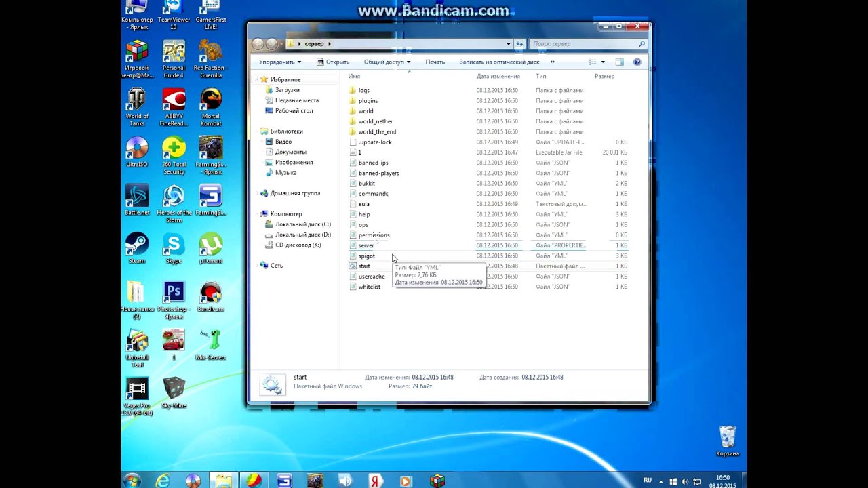The image size is (868, 488).
Task: Click the Explorer help question-mark icon
Action: pos(637,62)
